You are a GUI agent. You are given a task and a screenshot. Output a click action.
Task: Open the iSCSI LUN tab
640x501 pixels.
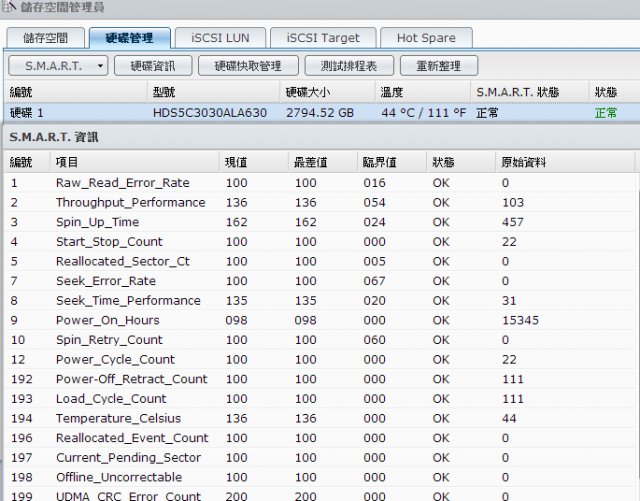pyautogui.click(x=220, y=38)
